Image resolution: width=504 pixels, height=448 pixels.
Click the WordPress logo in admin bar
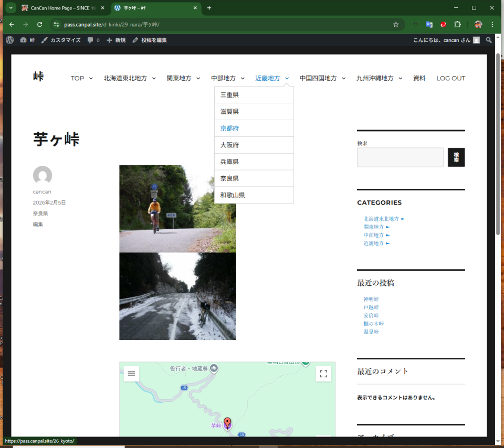pos(9,40)
